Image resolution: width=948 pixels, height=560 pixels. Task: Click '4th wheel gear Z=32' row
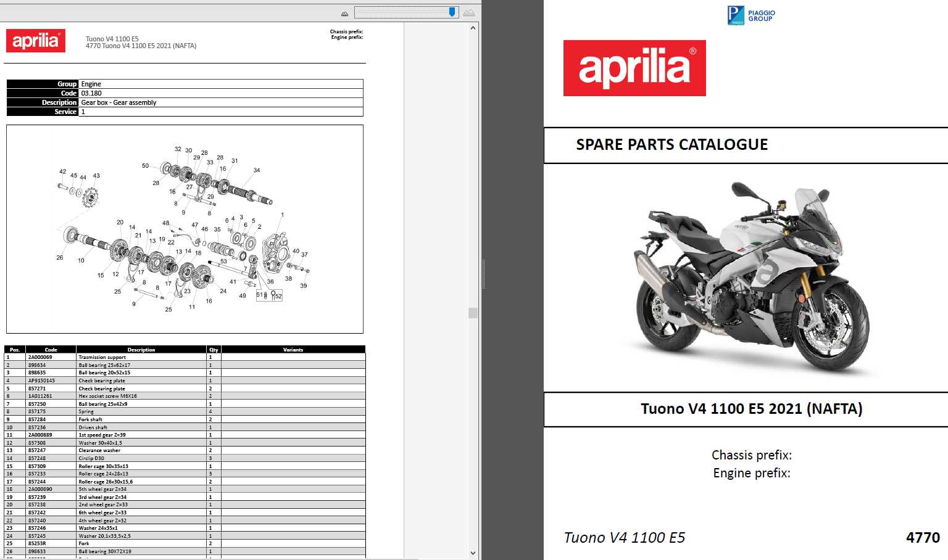(185, 521)
